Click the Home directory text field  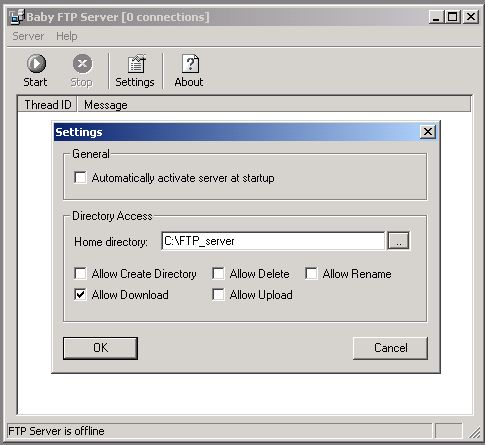coord(273,241)
